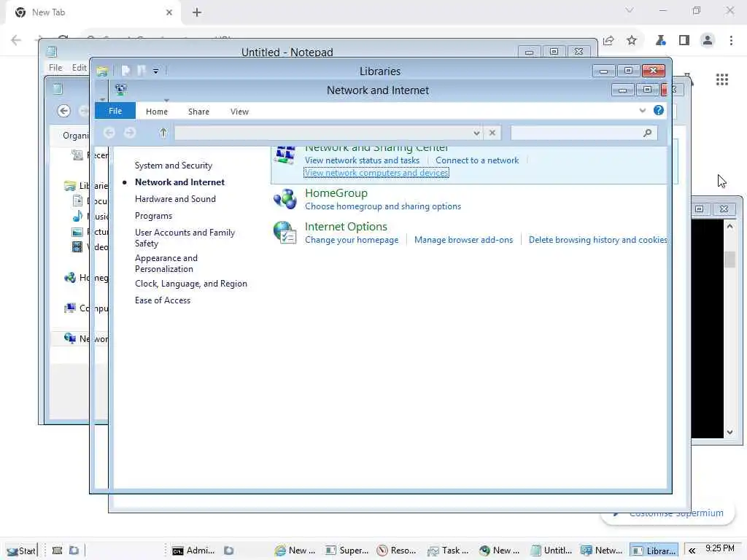Click View network status and tasks
Viewport: 747px width, 560px height.
[362, 160]
